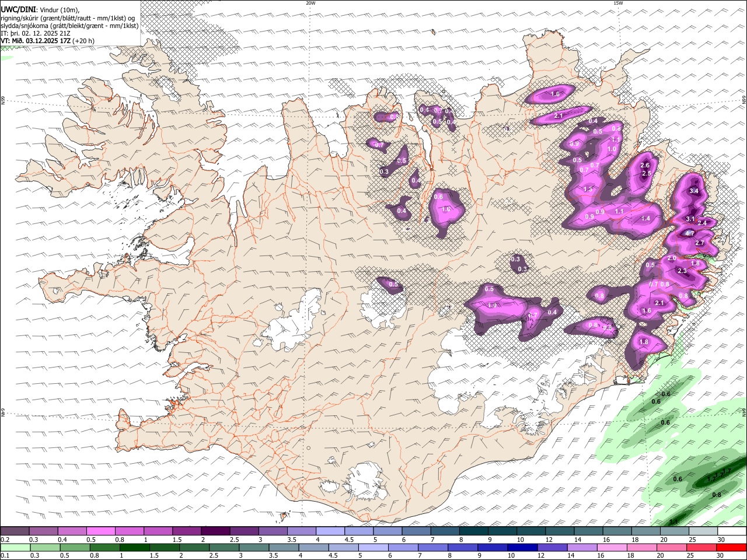The width and height of the screenshot is (747, 560).
Task: Click the 0.1 label under the lower scale
Action: click(5, 555)
